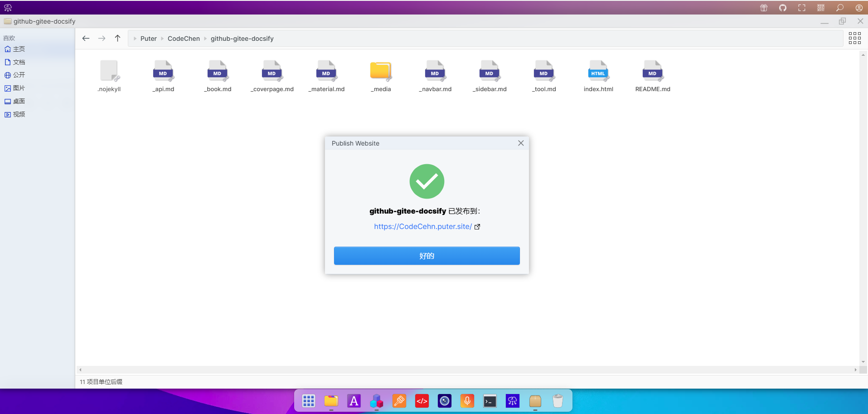Select the _navbar.md file

[435, 76]
